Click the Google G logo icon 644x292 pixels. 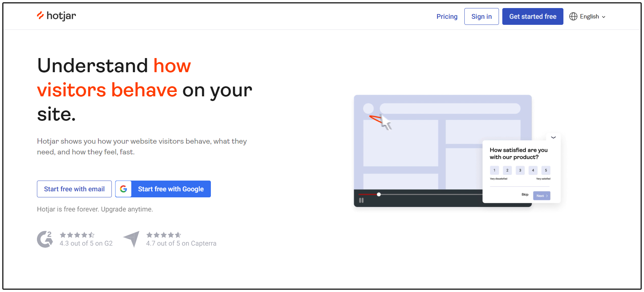124,189
